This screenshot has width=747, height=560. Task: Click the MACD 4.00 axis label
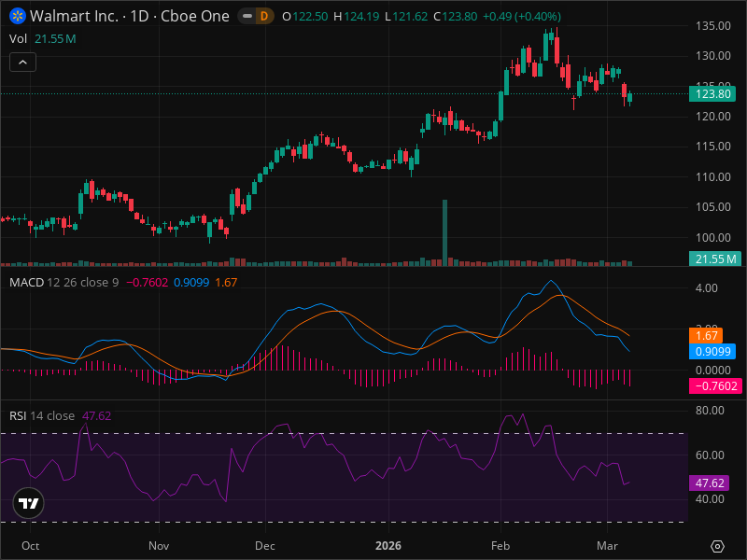click(707, 288)
